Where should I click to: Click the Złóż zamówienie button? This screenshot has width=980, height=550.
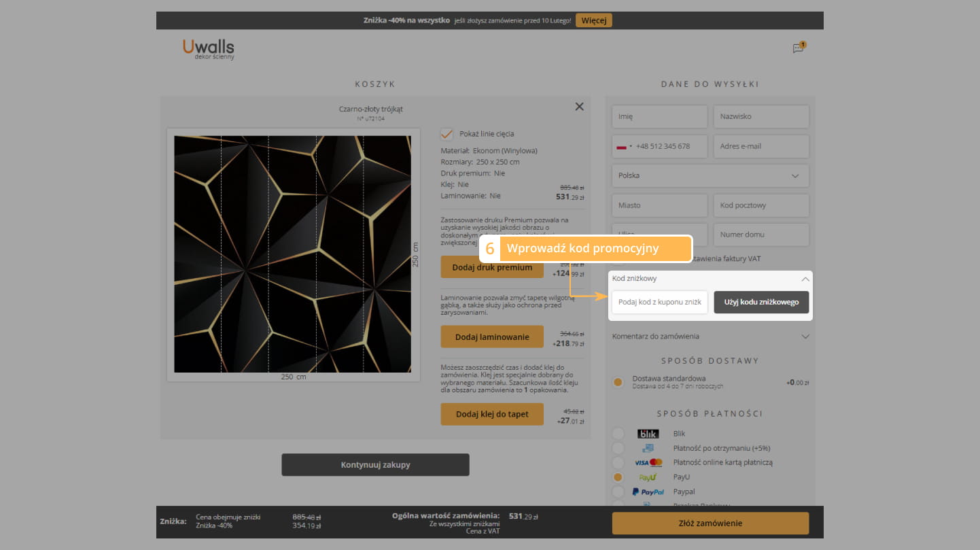pos(710,523)
